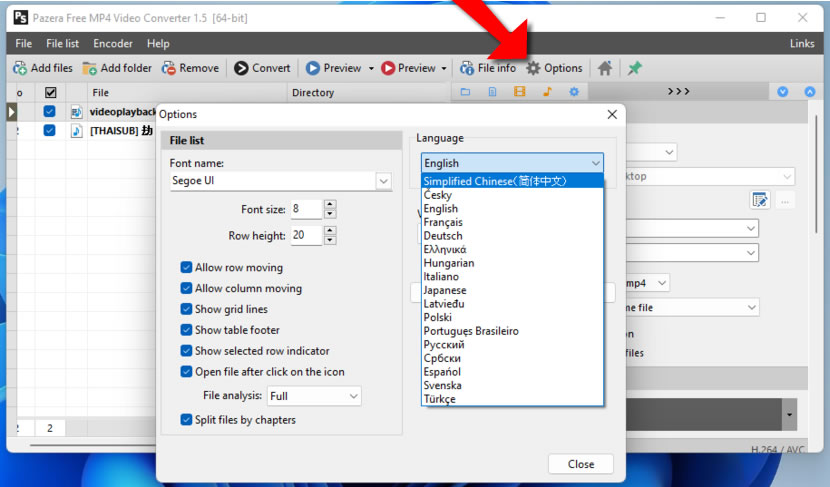Select the folder tab icon in the right panel
830x487 pixels.
pos(465,92)
